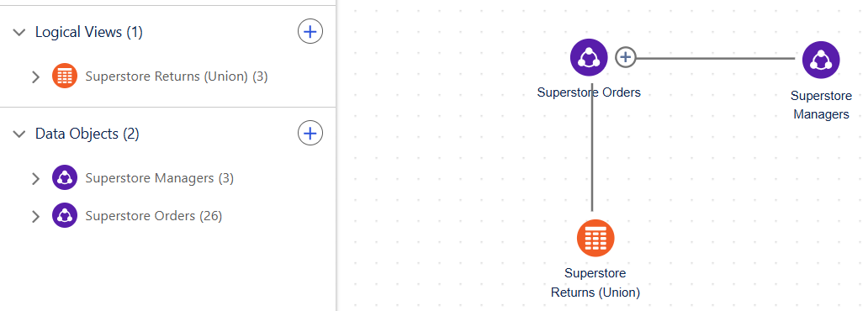
Task: Click purple Superstore Orders icon in sidebar list
Action: (65, 216)
